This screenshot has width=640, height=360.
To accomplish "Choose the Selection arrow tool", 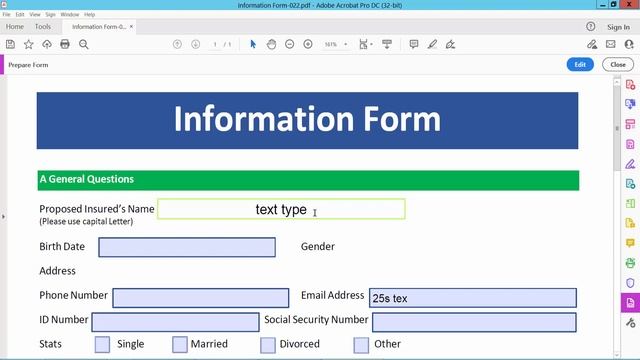I will coord(253,44).
